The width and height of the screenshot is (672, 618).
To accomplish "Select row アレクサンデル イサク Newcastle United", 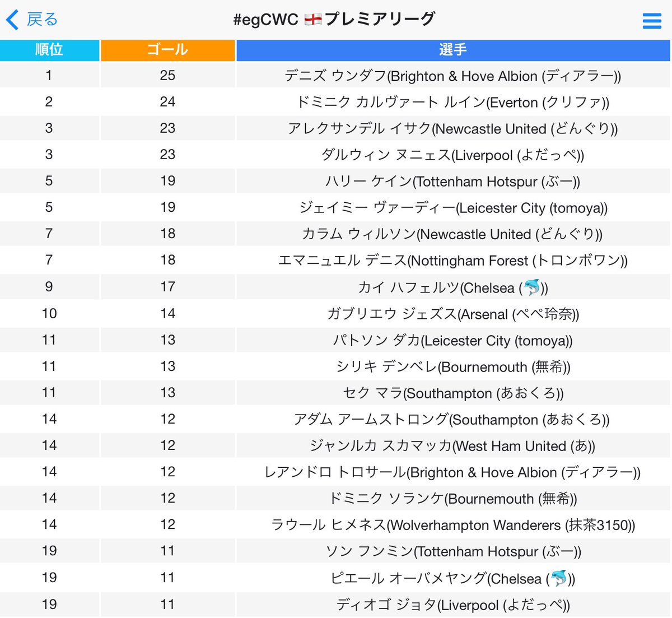I will pos(336,128).
